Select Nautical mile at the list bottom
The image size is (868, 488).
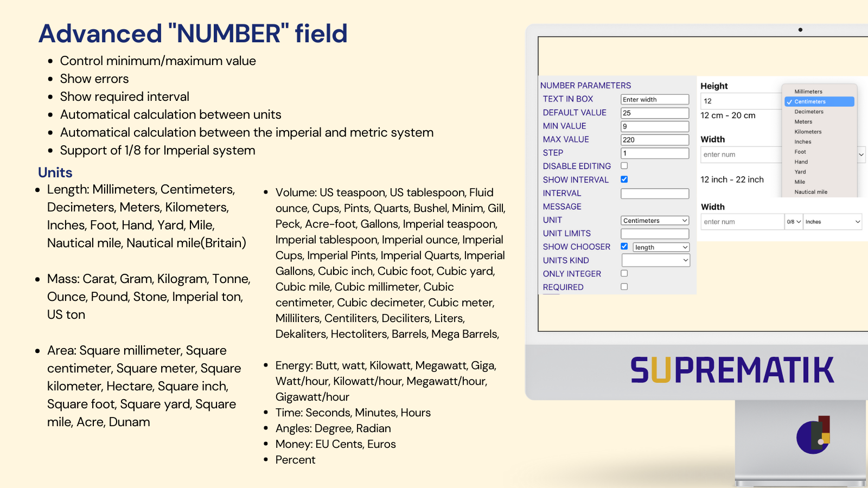pyautogui.click(x=810, y=191)
